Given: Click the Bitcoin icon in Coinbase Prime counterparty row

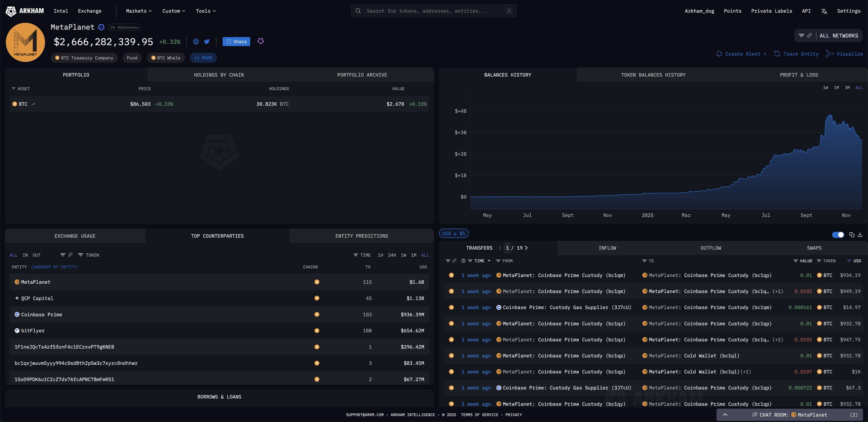Looking at the screenshot, I should pyautogui.click(x=317, y=314).
